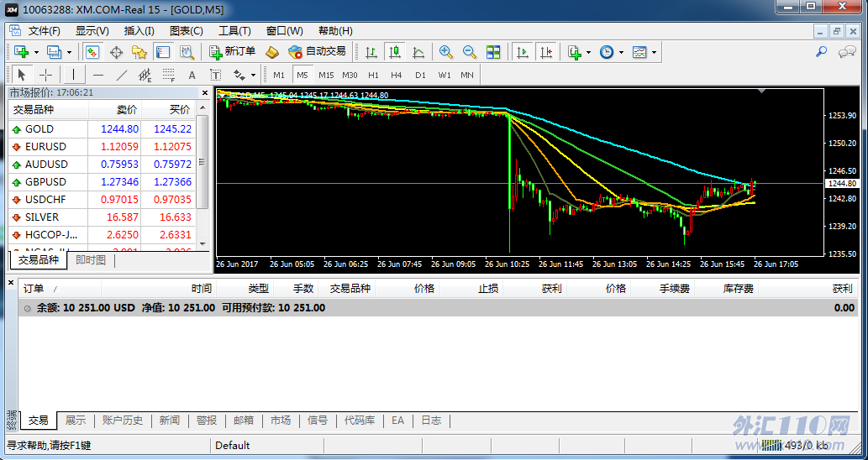Switch to the 即时图 tab

(91, 260)
